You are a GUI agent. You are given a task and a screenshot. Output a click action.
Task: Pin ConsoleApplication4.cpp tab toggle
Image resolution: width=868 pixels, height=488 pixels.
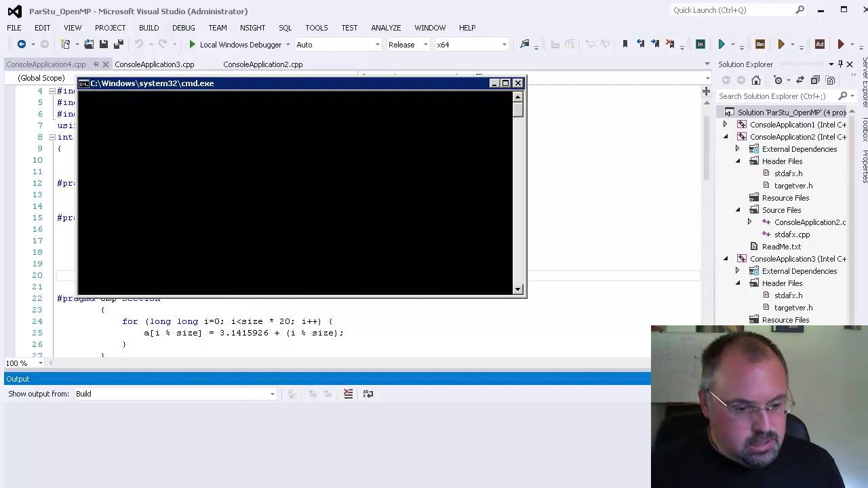(x=96, y=64)
